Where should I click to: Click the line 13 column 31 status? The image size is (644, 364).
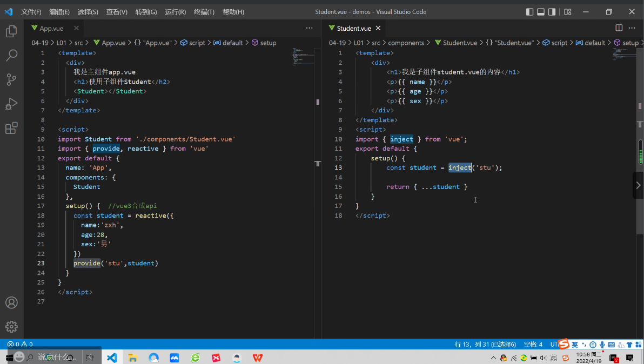(485, 344)
